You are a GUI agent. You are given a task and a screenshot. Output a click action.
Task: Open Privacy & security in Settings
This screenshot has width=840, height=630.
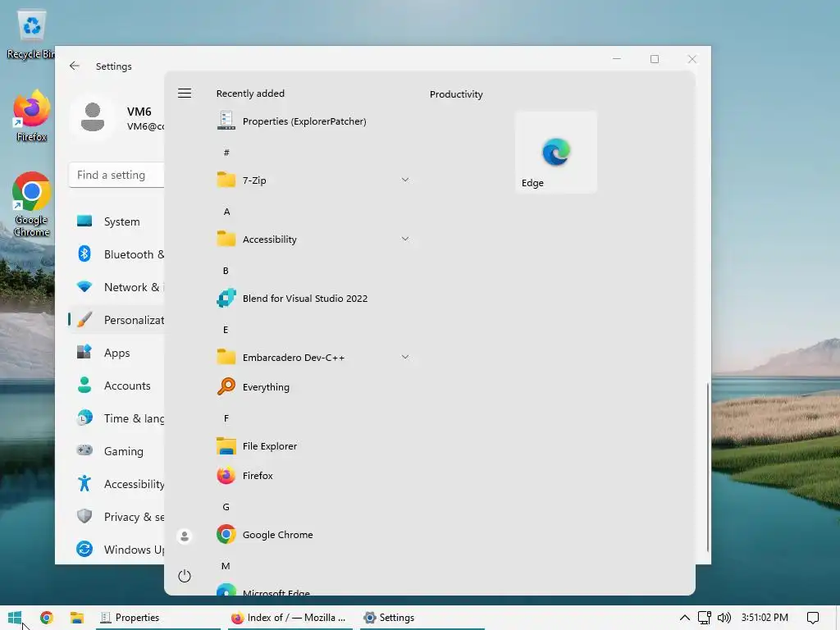pos(116,517)
